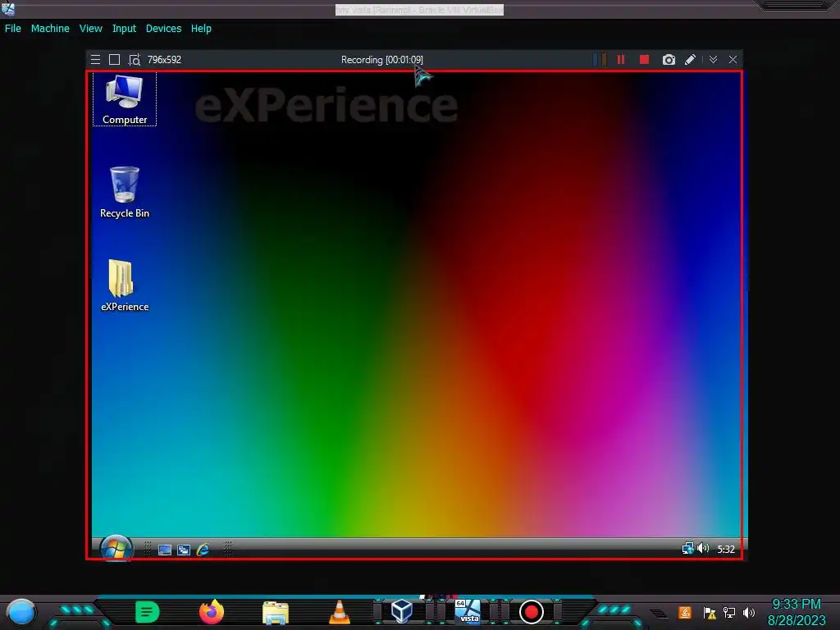Viewport: 840px width, 630px height.
Task: Open VLC media player taskbar icon
Action: coord(339,612)
